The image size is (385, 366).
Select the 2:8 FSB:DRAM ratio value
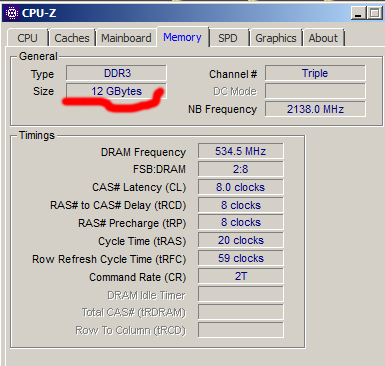241,169
